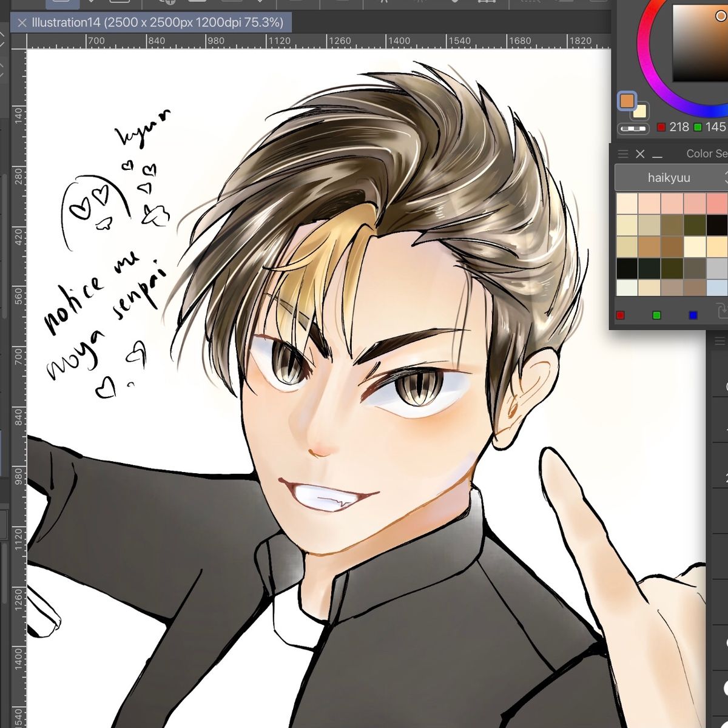This screenshot has width=728, height=728.
Task: Pick the pale yellow swatch starting second row
Action: tap(627, 224)
